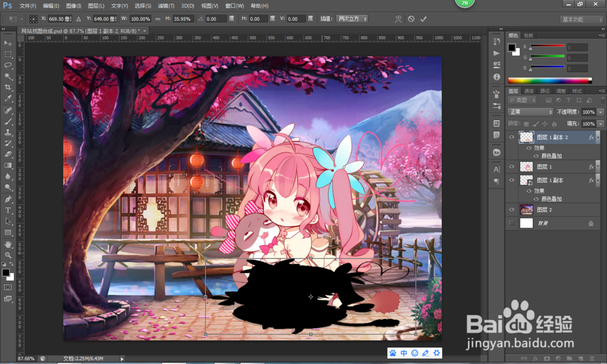Open the blend mode 正常 dropdown
Viewport: 607px width, 364px height.
pyautogui.click(x=530, y=112)
